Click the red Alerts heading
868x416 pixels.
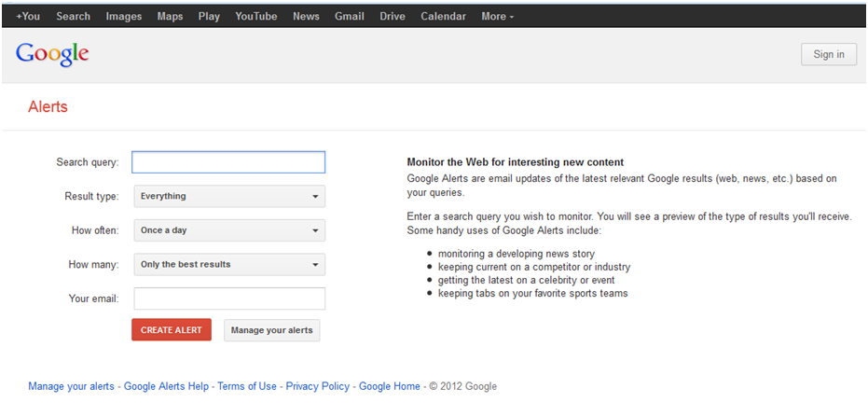coord(48,107)
